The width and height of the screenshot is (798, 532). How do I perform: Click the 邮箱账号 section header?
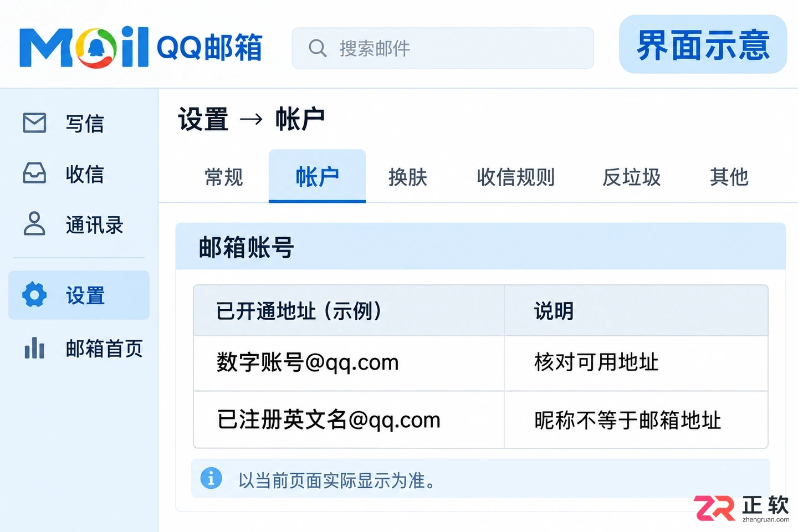(480, 247)
